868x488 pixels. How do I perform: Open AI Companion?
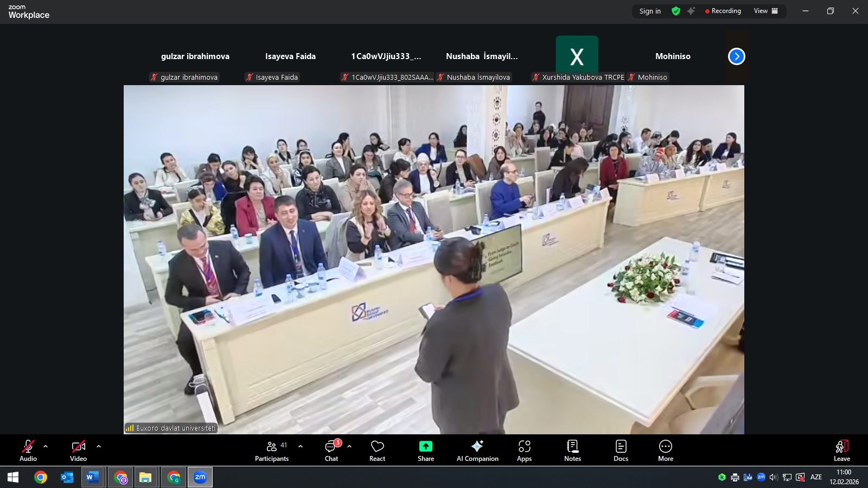[x=477, y=450]
